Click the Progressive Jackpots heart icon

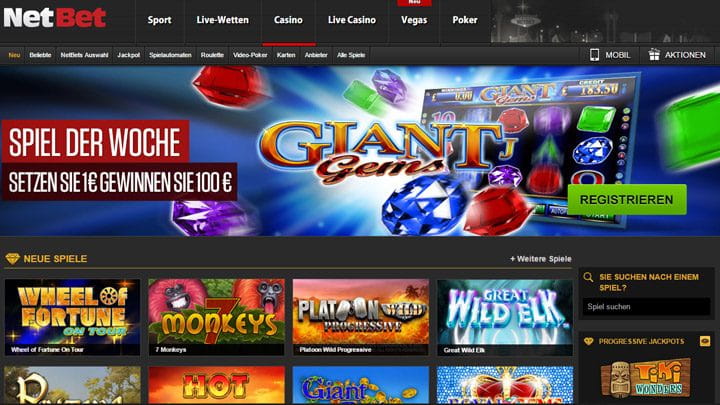coord(588,341)
